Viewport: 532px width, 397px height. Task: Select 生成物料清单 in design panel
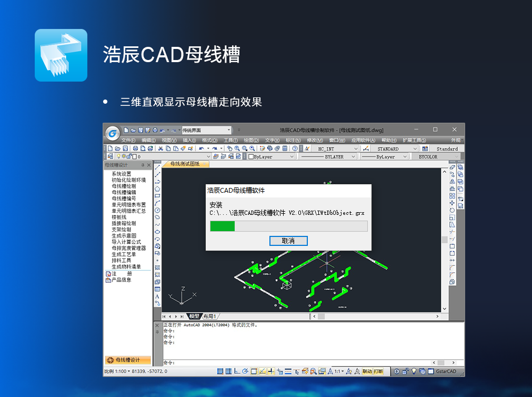126,266
